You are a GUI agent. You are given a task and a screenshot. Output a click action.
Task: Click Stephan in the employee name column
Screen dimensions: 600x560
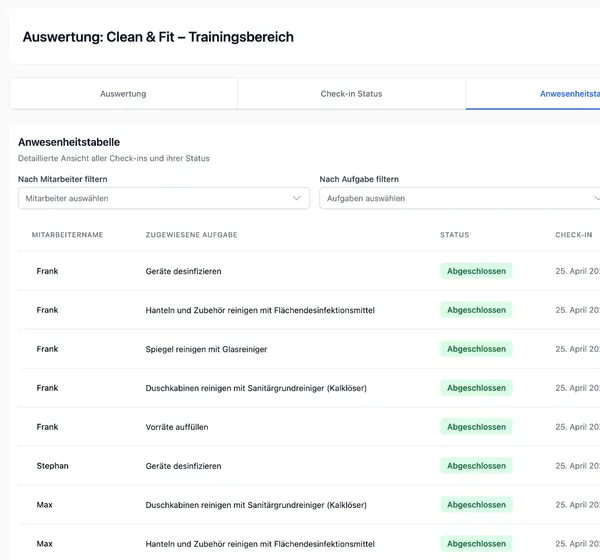pos(51,466)
